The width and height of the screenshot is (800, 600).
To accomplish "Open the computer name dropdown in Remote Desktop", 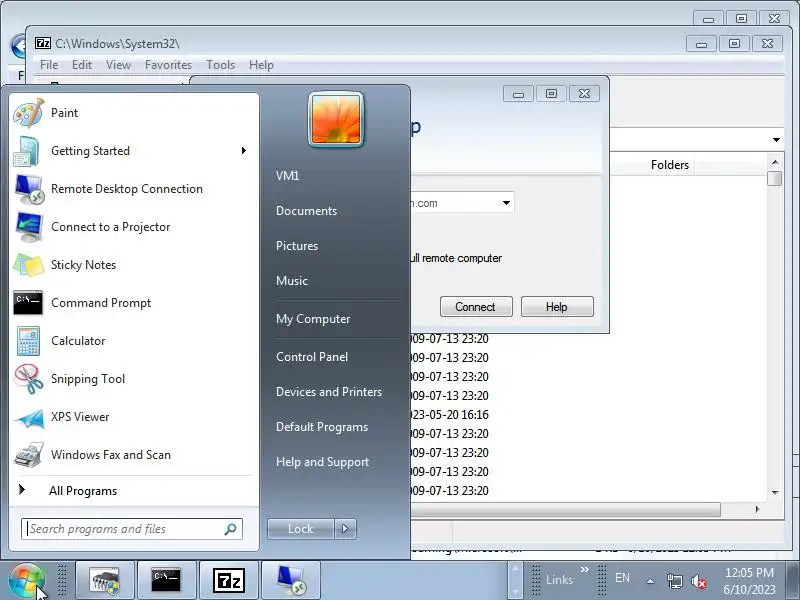I will pos(506,203).
